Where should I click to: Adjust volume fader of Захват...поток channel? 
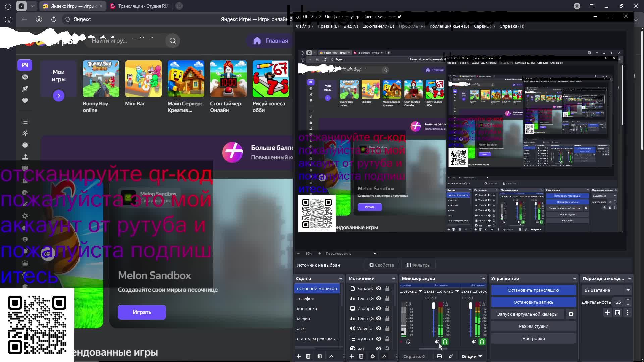(x=471, y=306)
